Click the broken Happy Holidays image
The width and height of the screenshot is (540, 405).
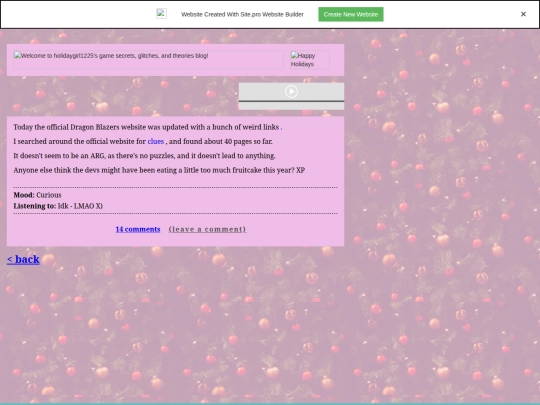click(310, 60)
